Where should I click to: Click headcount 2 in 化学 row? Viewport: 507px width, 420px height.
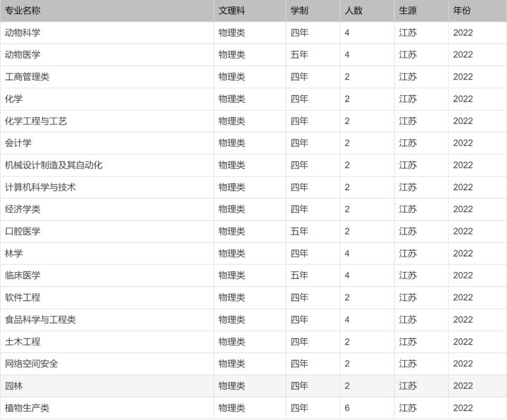pyautogui.click(x=347, y=99)
